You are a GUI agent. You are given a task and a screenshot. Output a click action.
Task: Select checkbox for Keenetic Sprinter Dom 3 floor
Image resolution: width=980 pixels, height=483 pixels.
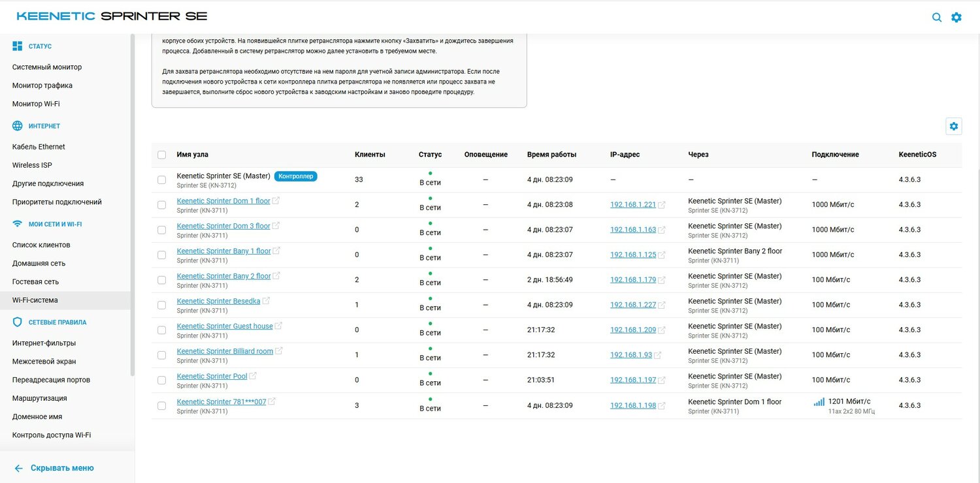[162, 230]
